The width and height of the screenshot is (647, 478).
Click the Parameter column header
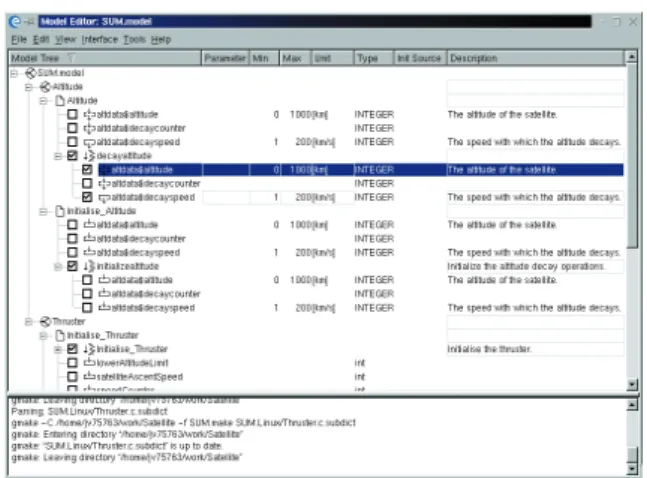tap(225, 58)
